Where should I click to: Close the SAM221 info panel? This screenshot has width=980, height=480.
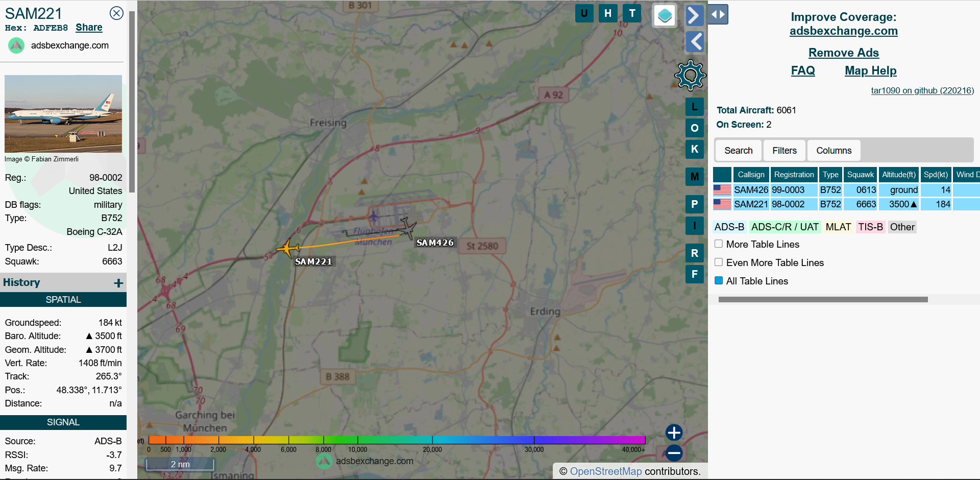117,13
